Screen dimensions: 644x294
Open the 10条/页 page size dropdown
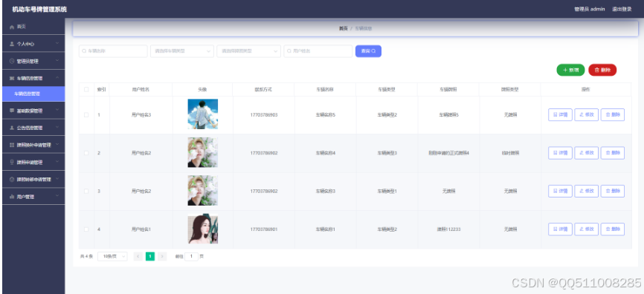[112, 256]
